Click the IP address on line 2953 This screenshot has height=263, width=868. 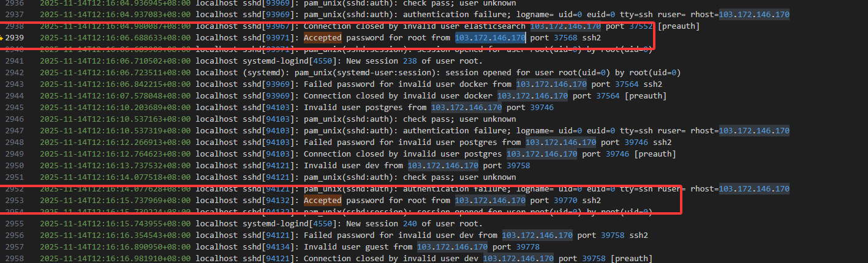(490, 201)
